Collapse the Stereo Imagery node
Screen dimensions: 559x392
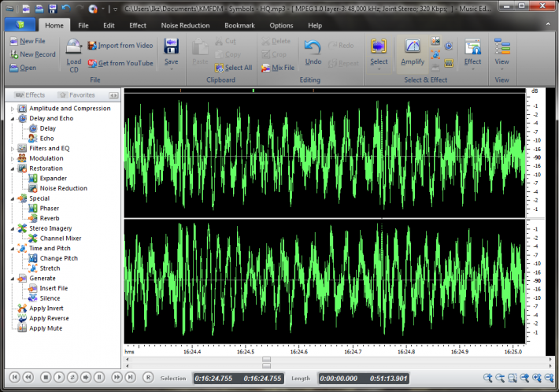(13, 228)
